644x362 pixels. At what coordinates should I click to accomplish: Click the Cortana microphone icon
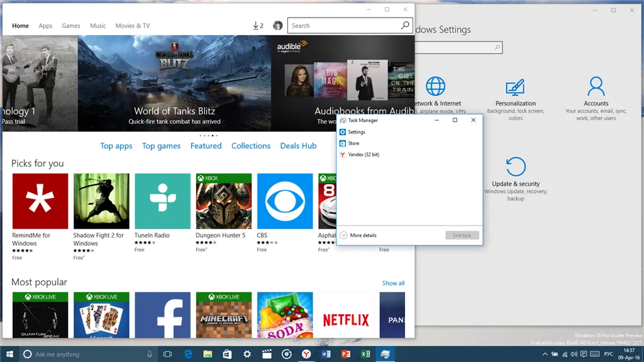tap(150, 354)
